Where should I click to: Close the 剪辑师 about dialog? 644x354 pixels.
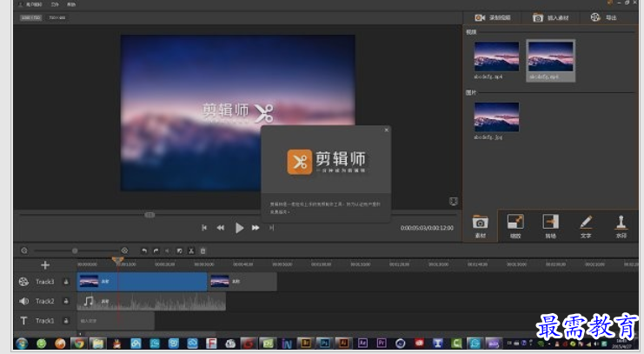pyautogui.click(x=386, y=130)
